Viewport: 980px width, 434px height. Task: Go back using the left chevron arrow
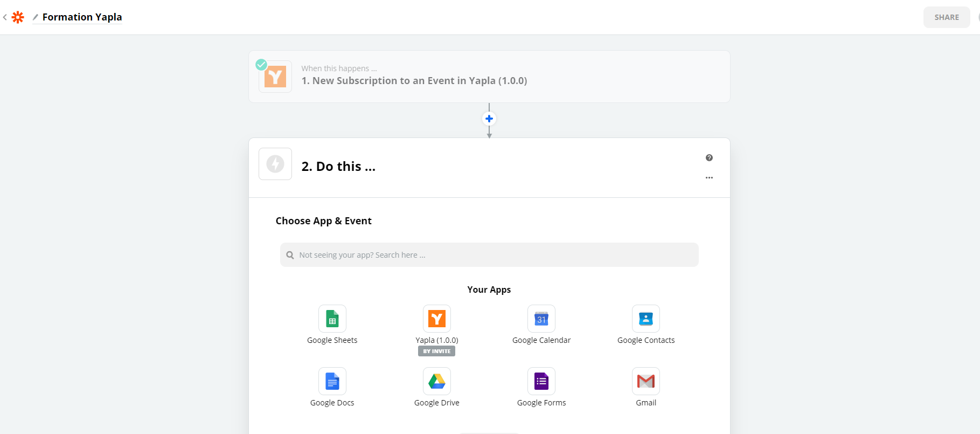point(5,17)
